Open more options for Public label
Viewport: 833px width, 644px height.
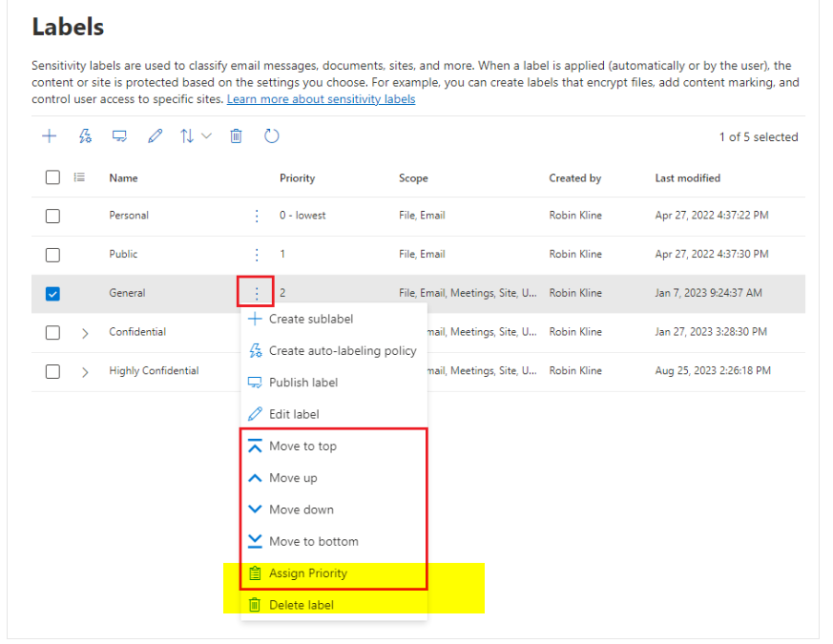[x=257, y=255]
